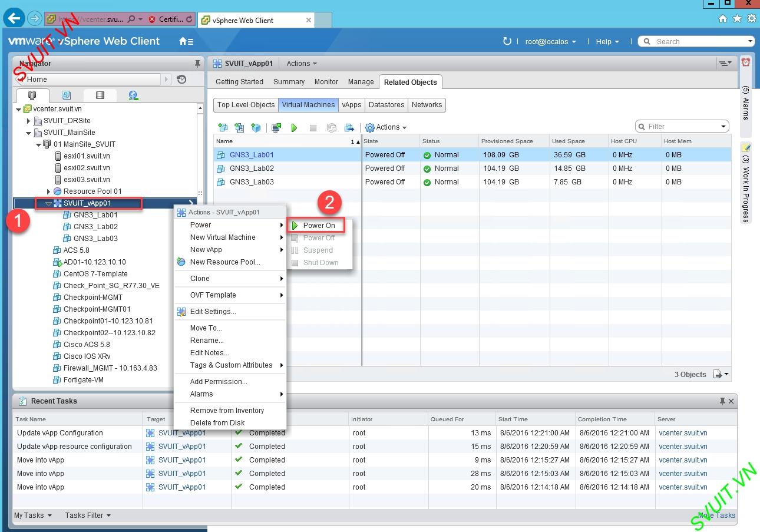
Task: Pin the Navigator panel
Action: tap(197, 64)
